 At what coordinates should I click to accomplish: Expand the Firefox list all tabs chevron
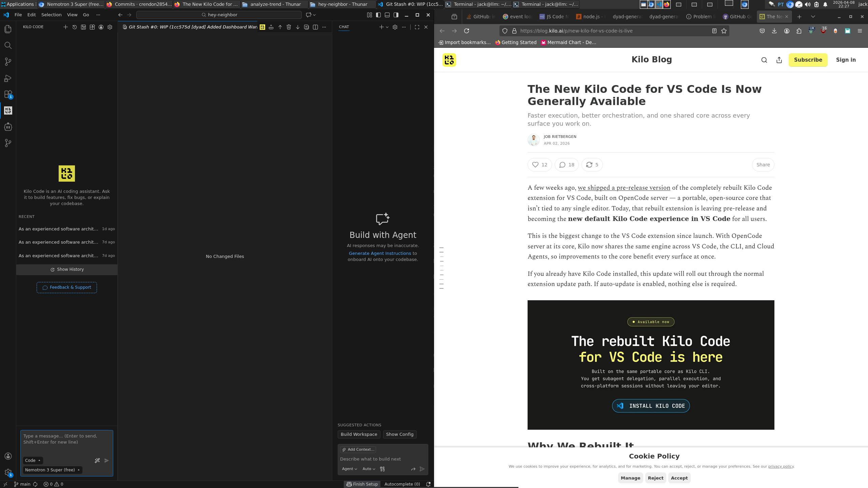813,17
